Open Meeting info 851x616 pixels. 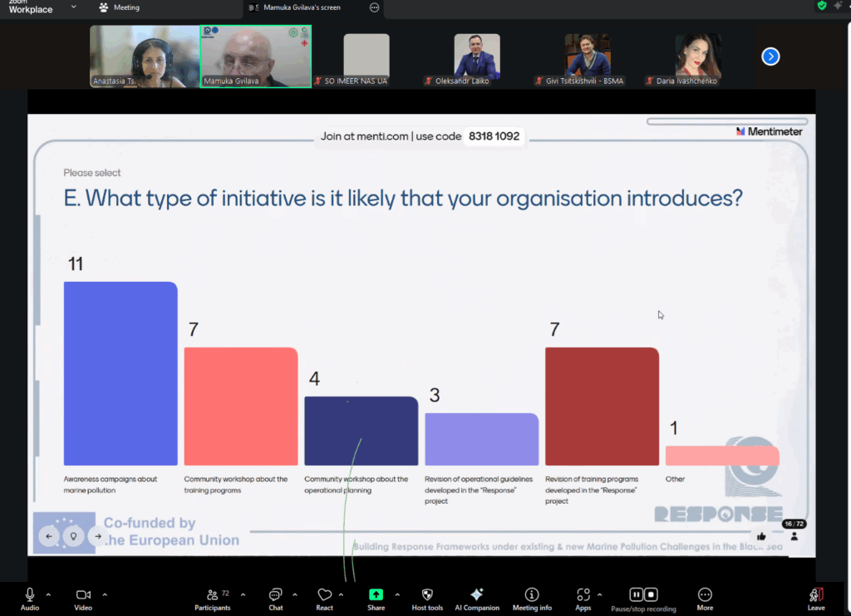click(x=532, y=595)
